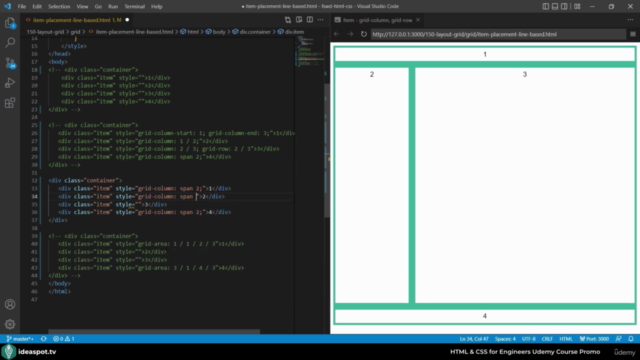Viewport: 640px width, 360px height.
Task: Click the editor vertical scrollbar
Action: (327, 150)
